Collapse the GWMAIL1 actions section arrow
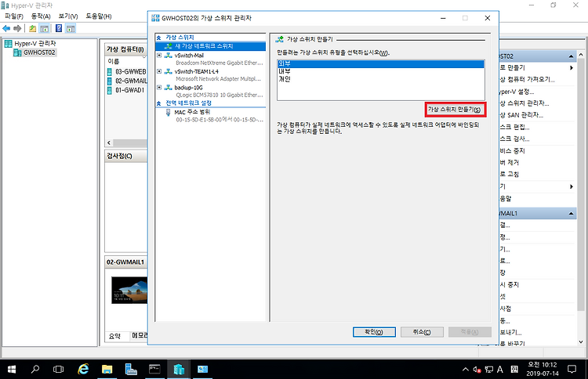The height and width of the screenshot is (379, 588). coord(571,214)
